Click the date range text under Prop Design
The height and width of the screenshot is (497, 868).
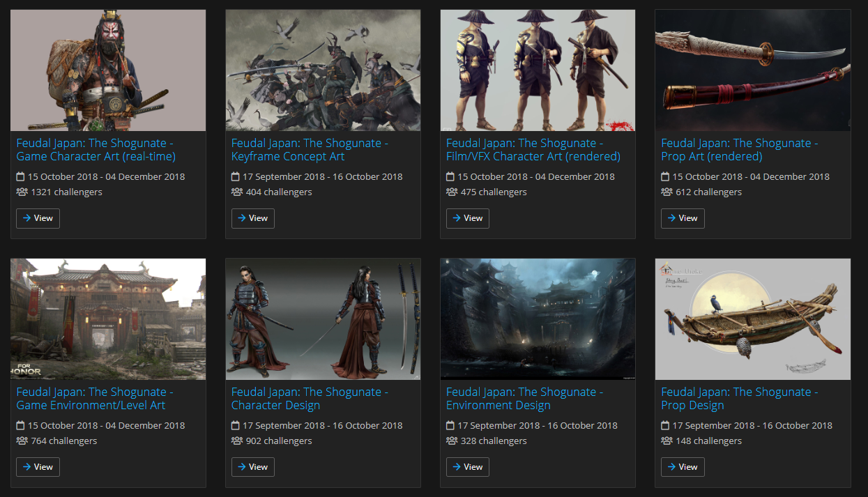(x=752, y=425)
